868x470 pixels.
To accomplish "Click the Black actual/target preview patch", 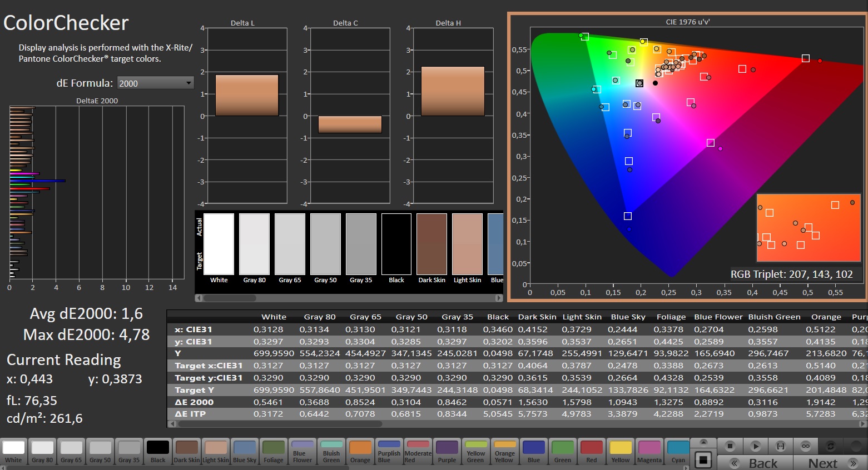I will coord(396,244).
